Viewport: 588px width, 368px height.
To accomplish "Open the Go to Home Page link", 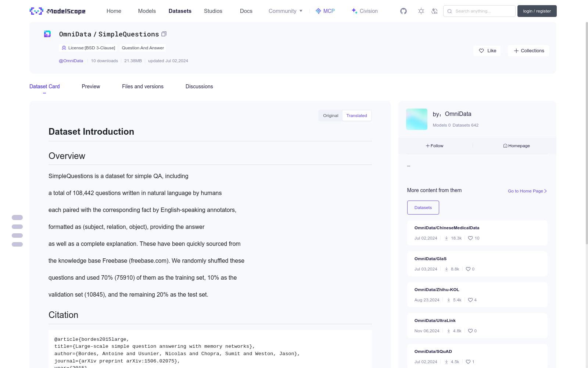I will click(x=527, y=191).
